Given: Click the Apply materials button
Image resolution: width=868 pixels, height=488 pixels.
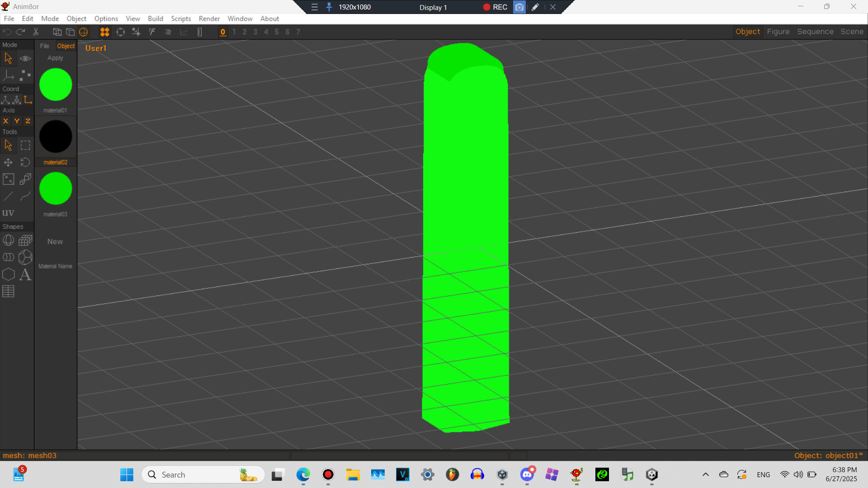Looking at the screenshot, I should click(x=55, y=58).
